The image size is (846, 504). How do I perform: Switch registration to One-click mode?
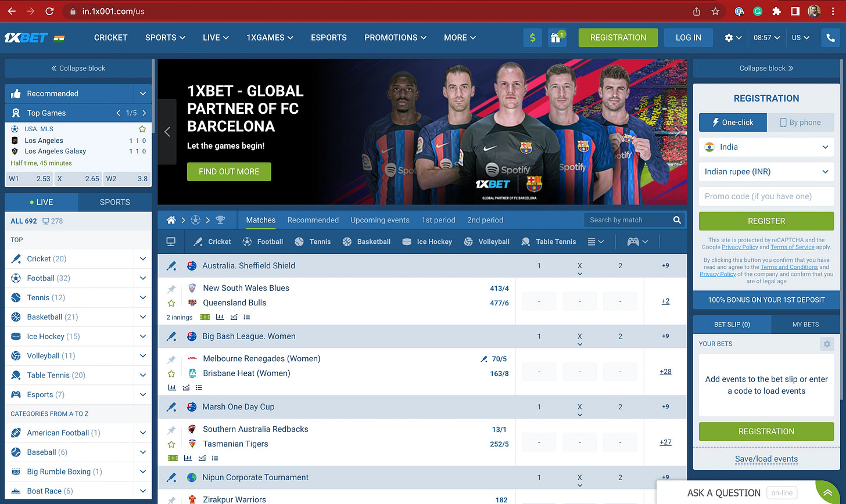click(x=733, y=123)
